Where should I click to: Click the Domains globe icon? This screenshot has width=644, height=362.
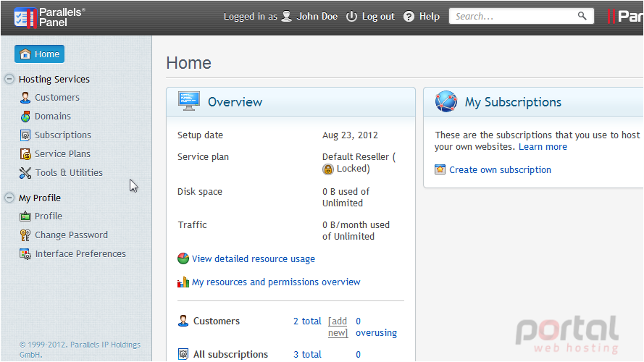pos(25,117)
